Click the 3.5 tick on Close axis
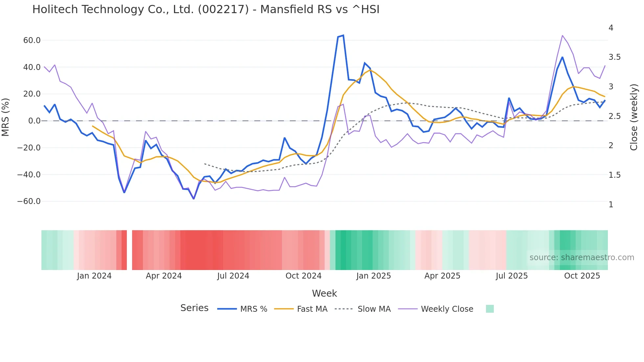The width and height of the screenshot is (644, 362). (614, 57)
